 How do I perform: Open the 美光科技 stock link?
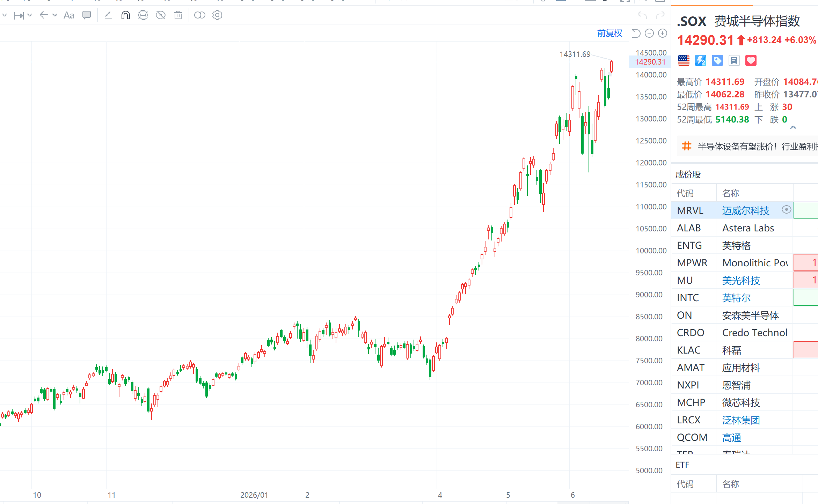tap(741, 280)
